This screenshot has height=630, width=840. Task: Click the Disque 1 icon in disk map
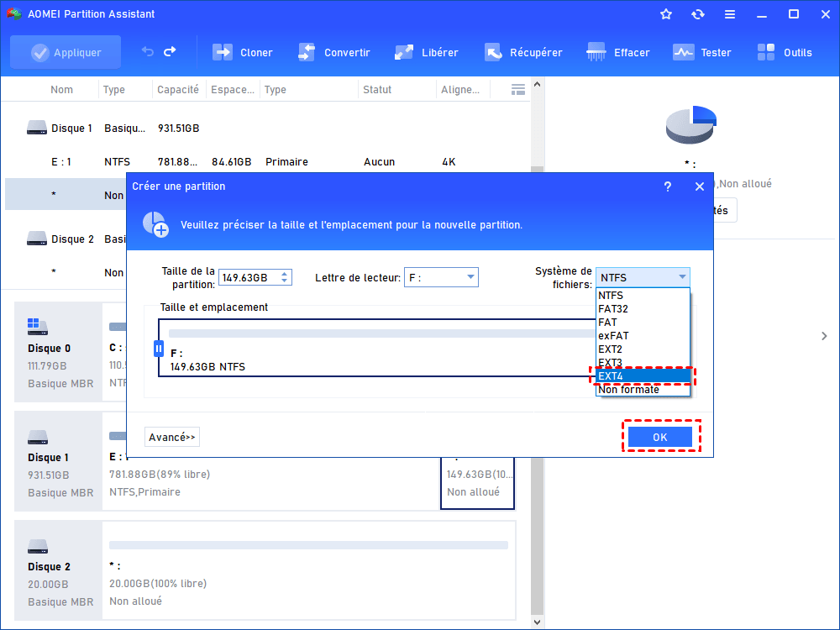coord(38,437)
